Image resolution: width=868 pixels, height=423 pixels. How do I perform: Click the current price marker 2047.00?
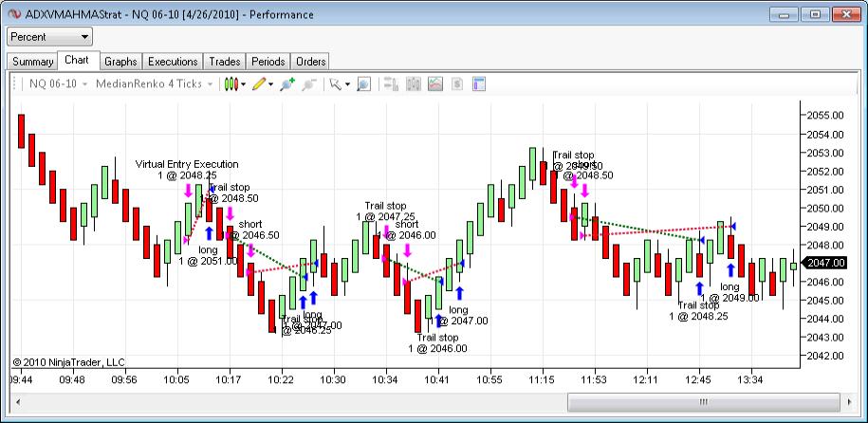coord(825,263)
